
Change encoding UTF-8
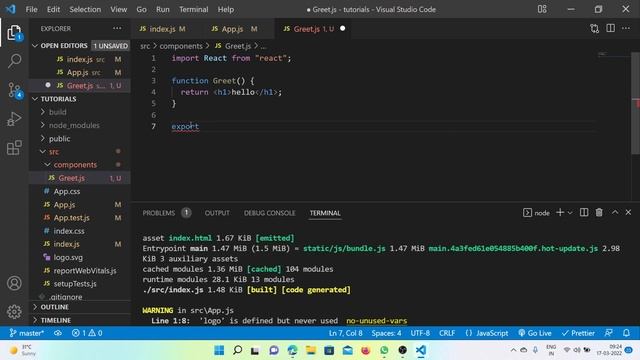coord(420,333)
